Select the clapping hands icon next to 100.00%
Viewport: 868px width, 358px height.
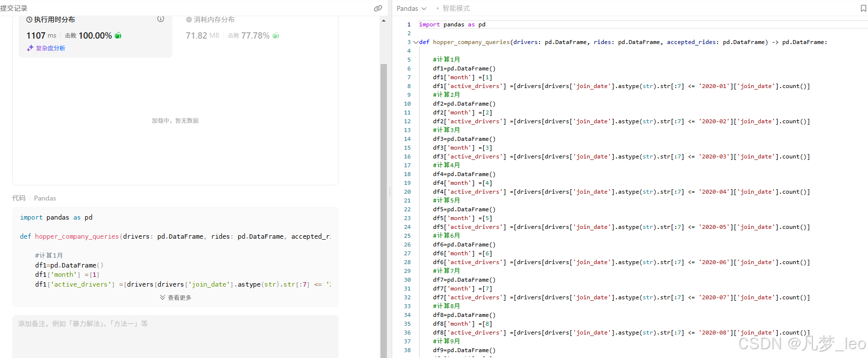coord(118,36)
